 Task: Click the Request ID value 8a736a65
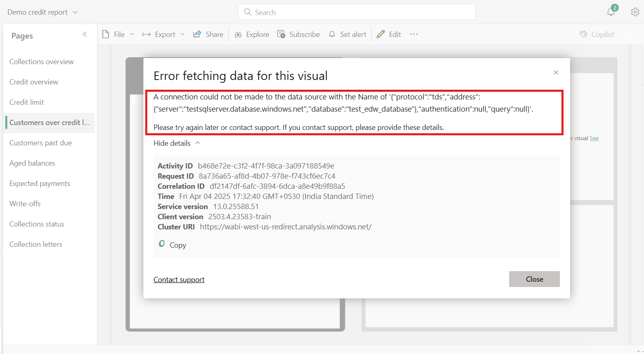coord(267,176)
